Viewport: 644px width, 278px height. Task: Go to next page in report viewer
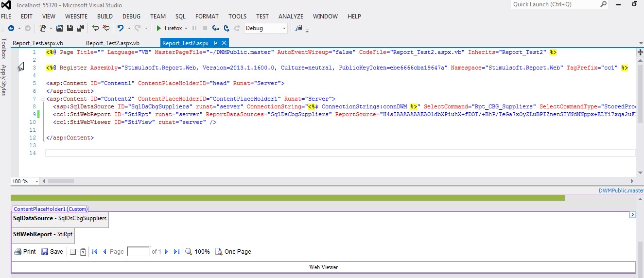167,252
